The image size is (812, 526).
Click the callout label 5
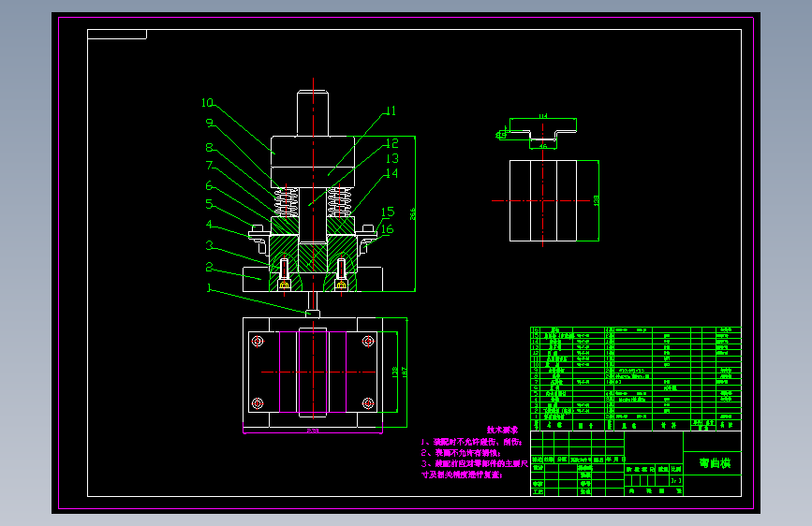point(210,204)
